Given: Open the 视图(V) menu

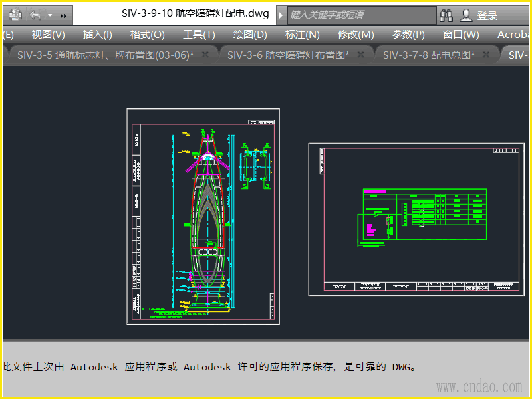Looking at the screenshot, I should [x=48, y=35].
